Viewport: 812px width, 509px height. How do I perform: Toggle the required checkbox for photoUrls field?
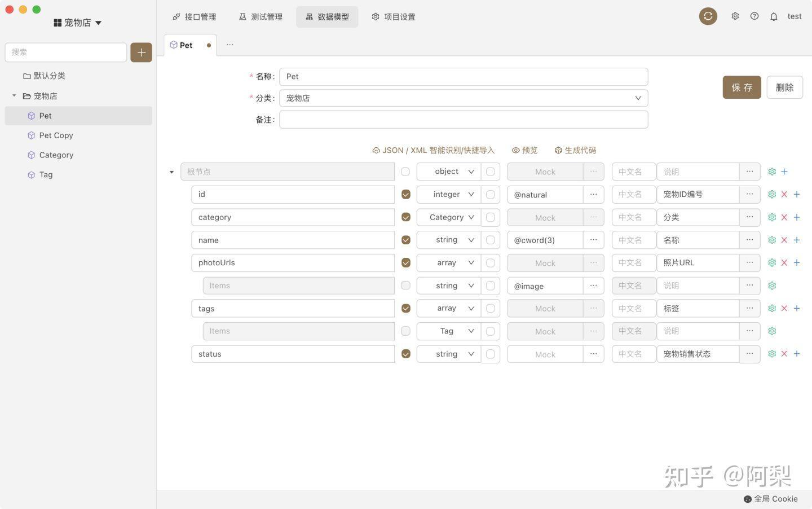(x=405, y=262)
